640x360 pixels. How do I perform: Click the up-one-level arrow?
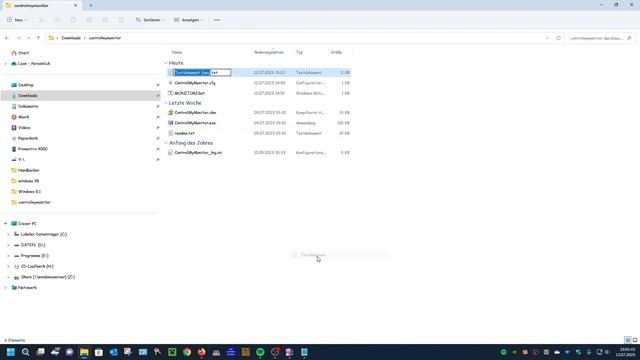coord(38,38)
